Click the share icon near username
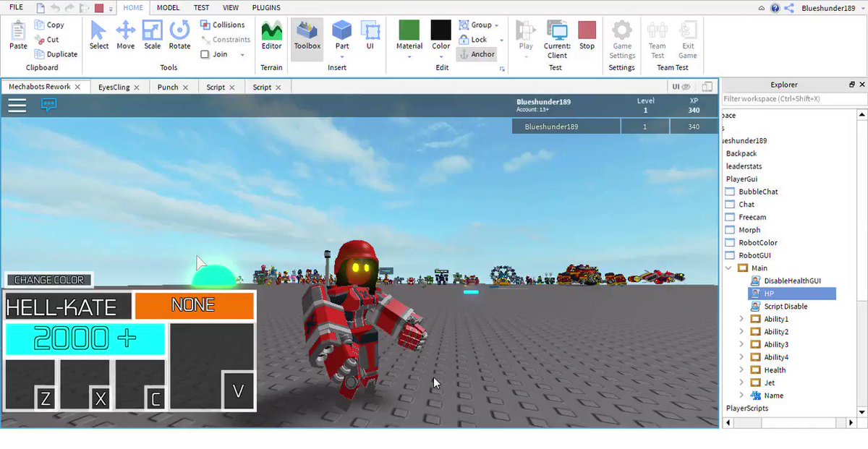This screenshot has width=868, height=449. (788, 8)
